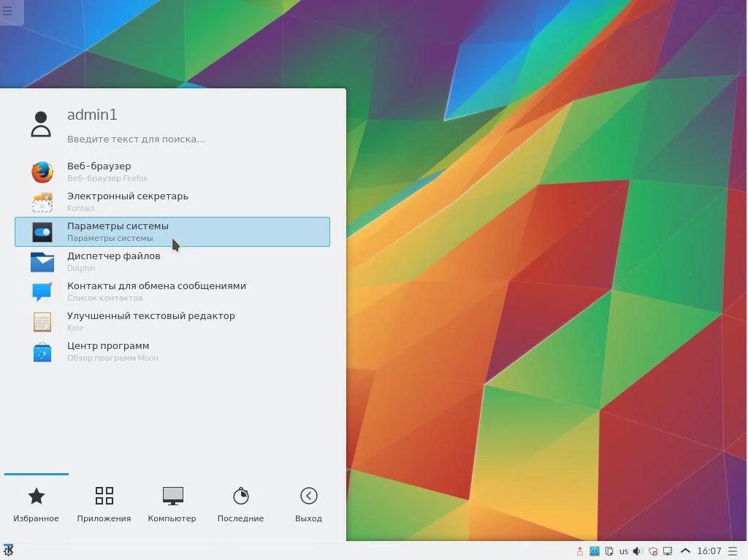Click the shield security tray icon
Viewport: 748px width, 560px height.
653,551
